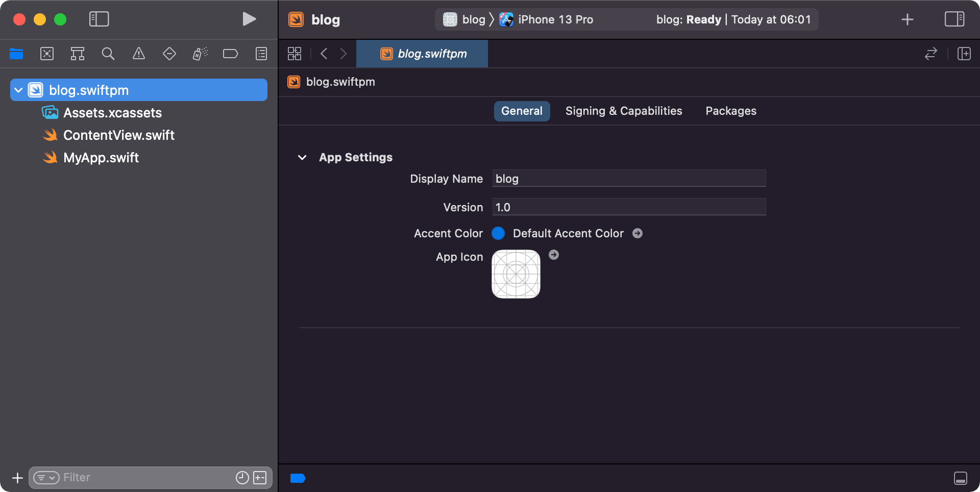
Task: Select the Project navigator folder icon
Action: click(16, 53)
